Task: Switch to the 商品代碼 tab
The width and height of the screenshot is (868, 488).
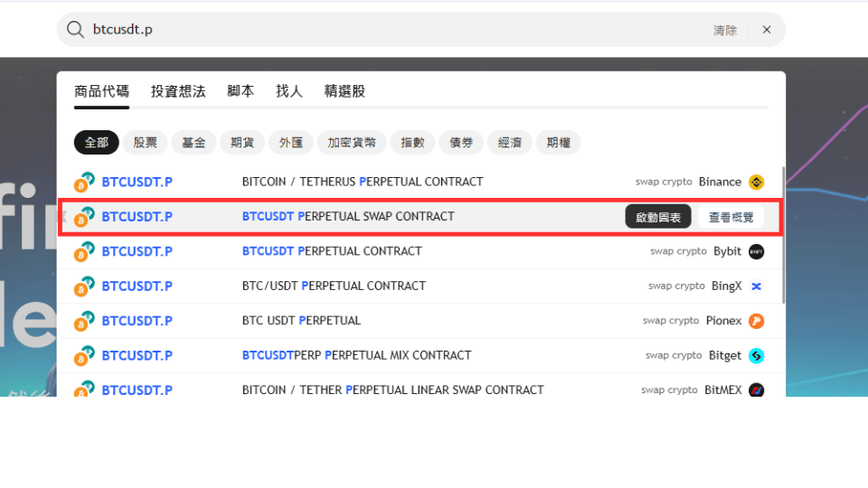Action: click(102, 91)
